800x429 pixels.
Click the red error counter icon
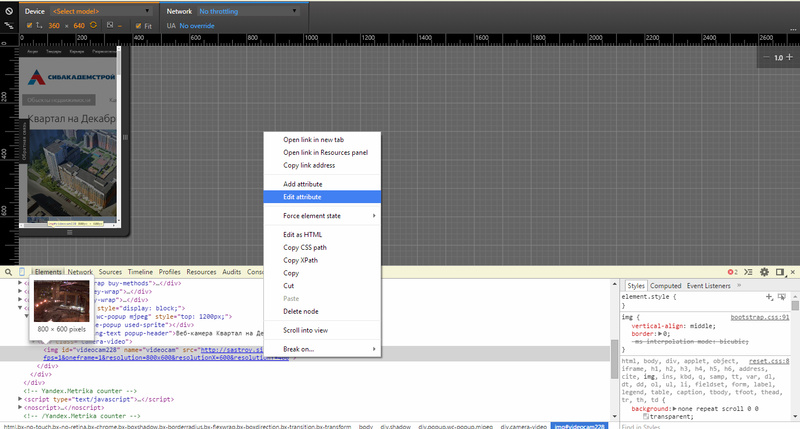[732, 271]
